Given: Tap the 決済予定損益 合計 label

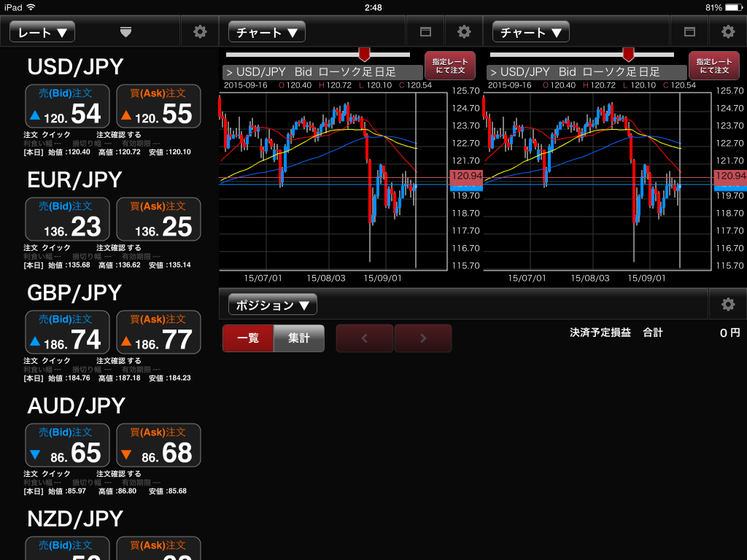Looking at the screenshot, I should click(616, 332).
